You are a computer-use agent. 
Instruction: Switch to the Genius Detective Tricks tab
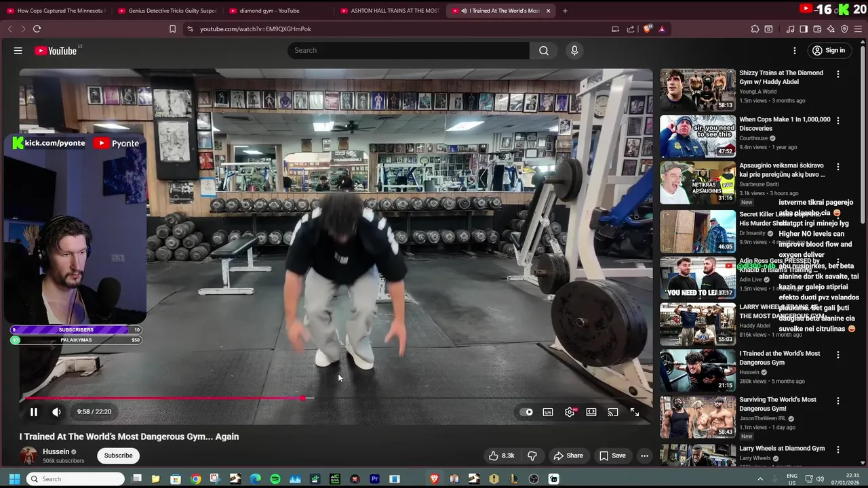(167, 11)
